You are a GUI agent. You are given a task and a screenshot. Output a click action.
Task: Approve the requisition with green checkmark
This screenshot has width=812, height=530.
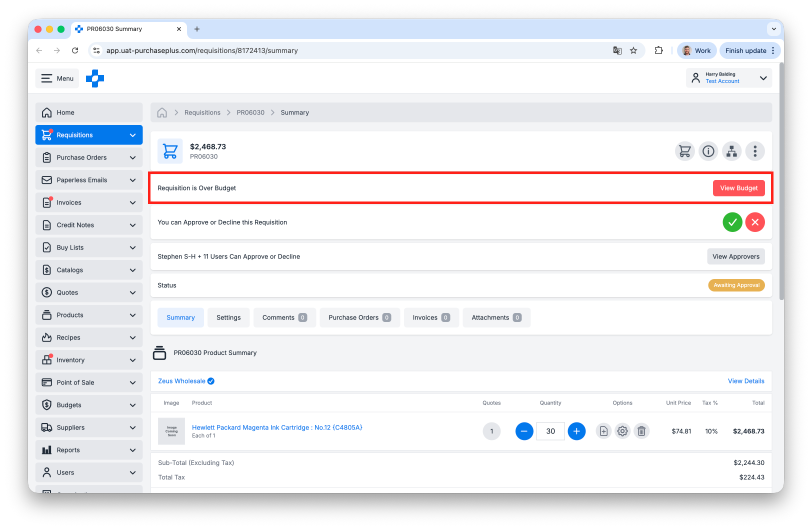tap(732, 222)
